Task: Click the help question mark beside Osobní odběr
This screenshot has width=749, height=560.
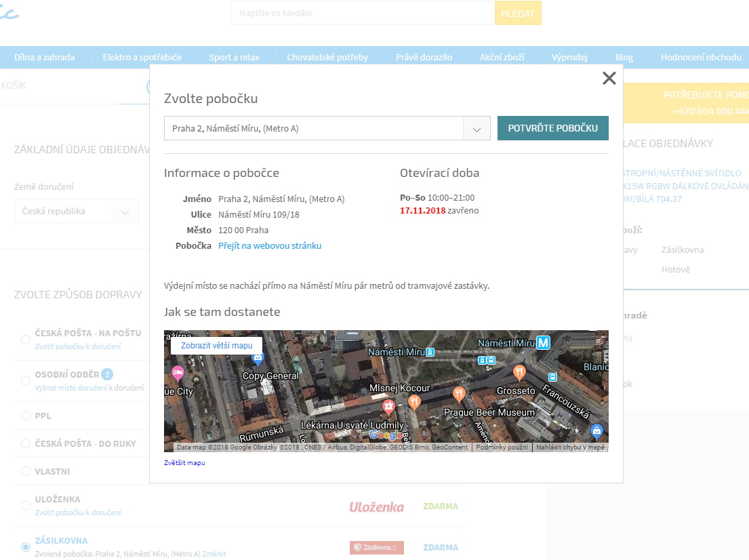Action: coord(107,375)
